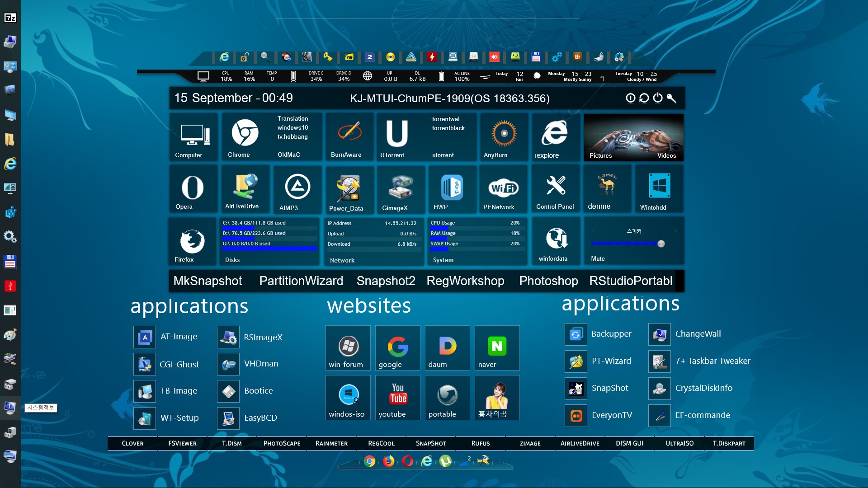
Task: Open AIMP3 player tile
Action: coord(297,189)
